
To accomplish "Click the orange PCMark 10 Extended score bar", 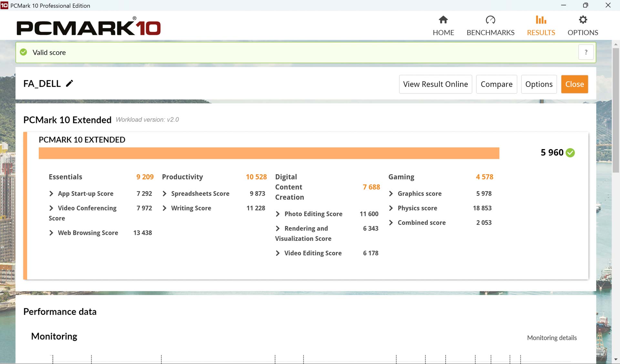I will pos(269,153).
